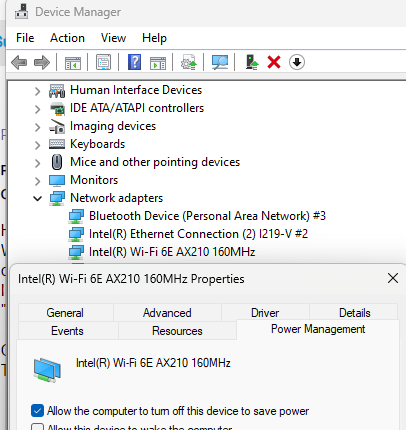Select the Imaging devices label
The image size is (406, 430).
(113, 126)
